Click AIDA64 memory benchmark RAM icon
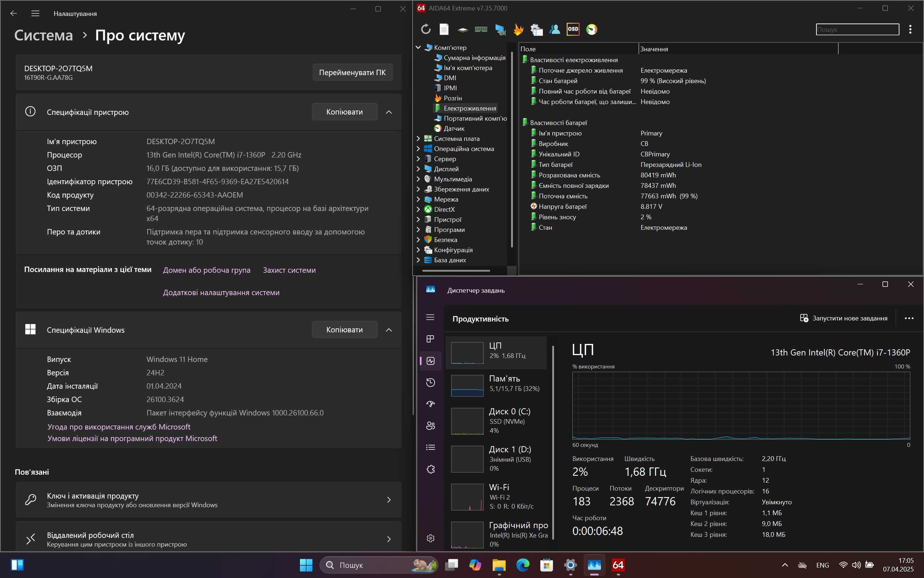This screenshot has height=578, width=924. [481, 29]
